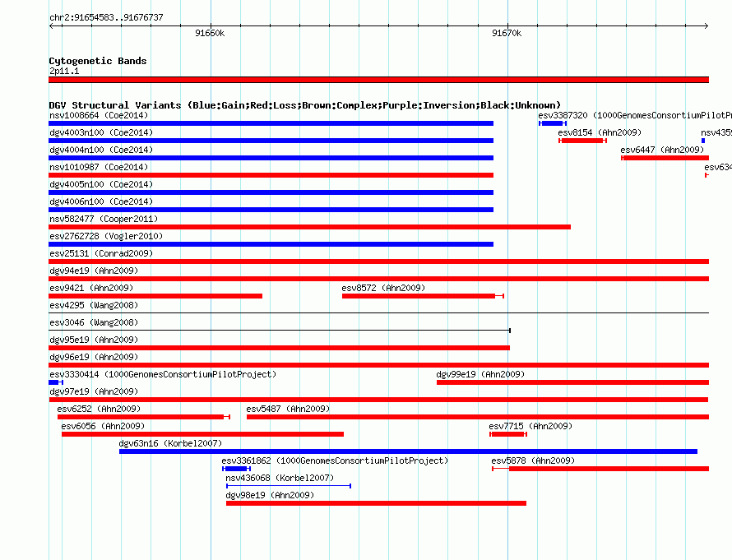Click esv6252 (Ahn2009) variant label

click(x=99, y=409)
